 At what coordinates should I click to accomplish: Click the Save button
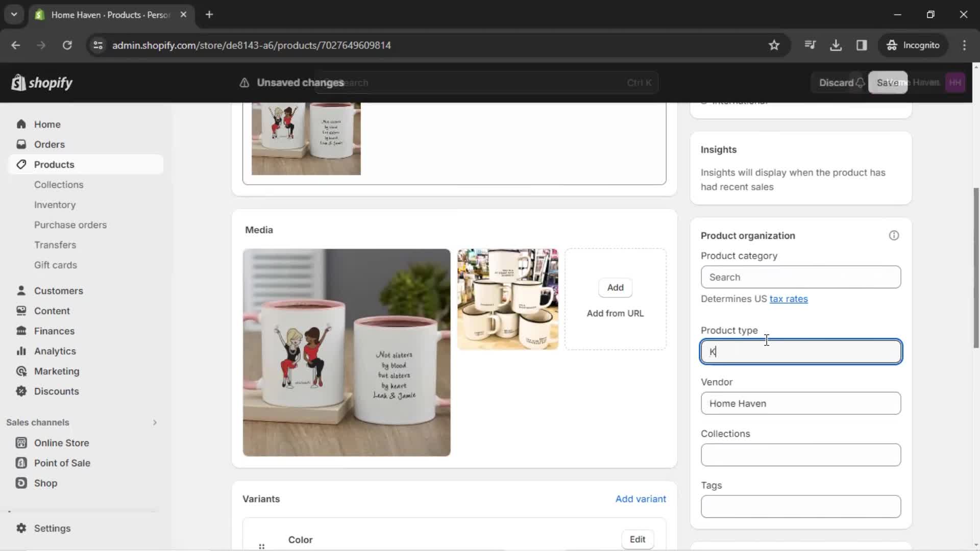point(889,82)
